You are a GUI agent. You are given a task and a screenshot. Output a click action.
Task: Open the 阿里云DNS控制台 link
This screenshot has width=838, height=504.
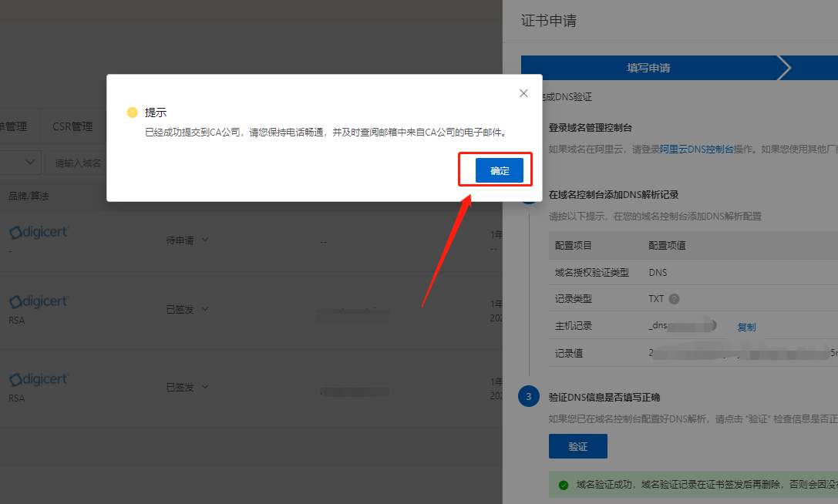tap(696, 149)
